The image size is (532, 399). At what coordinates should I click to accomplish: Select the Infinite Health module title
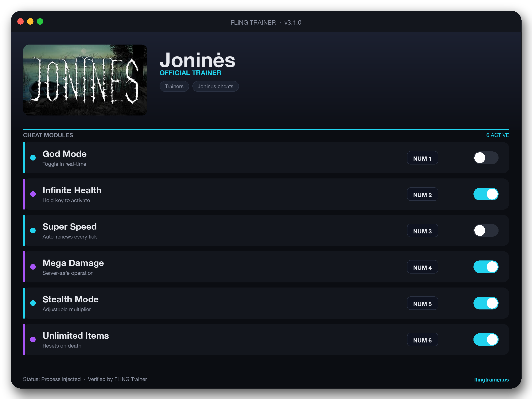[x=72, y=190]
